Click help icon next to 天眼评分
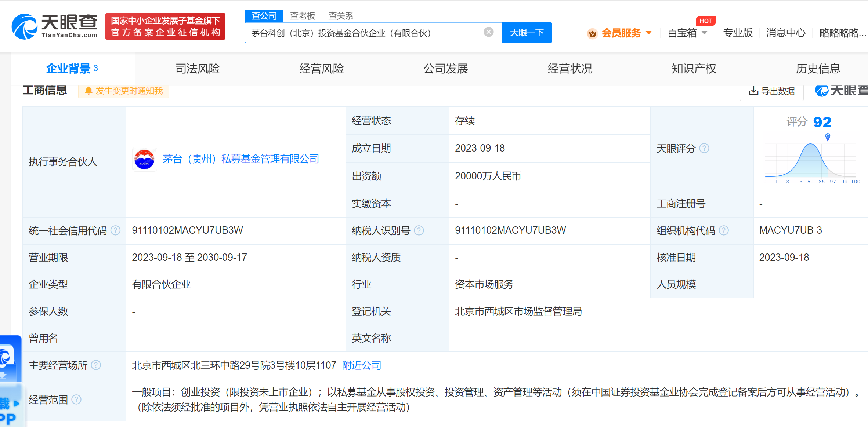The width and height of the screenshot is (868, 427). click(x=704, y=148)
